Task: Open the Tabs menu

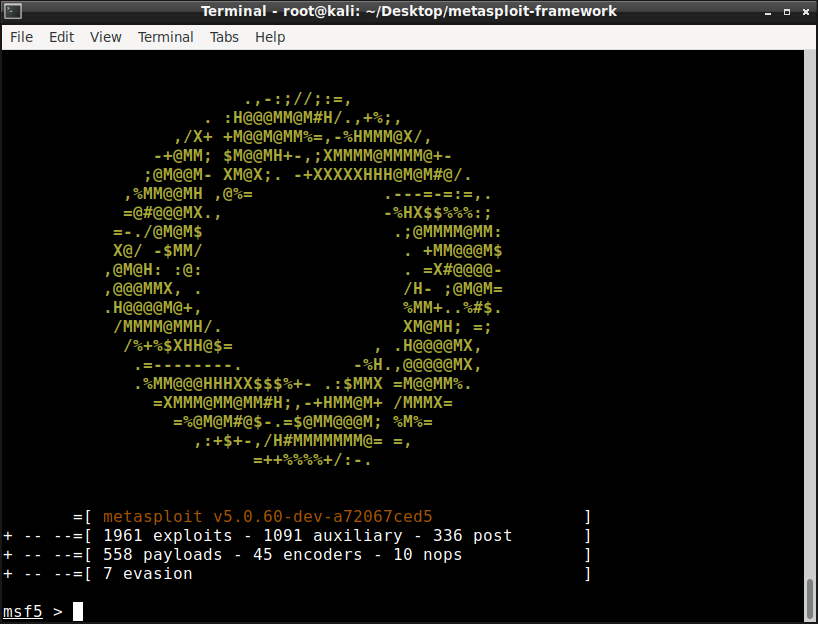Action: 224,37
